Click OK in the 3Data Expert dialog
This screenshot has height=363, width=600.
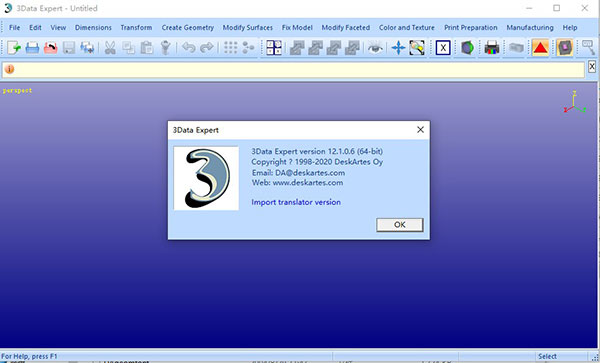(399, 225)
